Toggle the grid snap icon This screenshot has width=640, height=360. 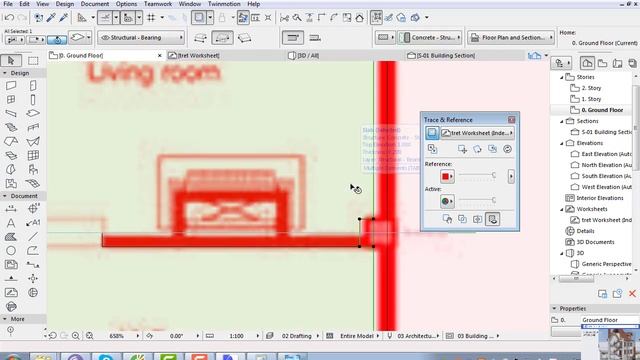(151, 18)
